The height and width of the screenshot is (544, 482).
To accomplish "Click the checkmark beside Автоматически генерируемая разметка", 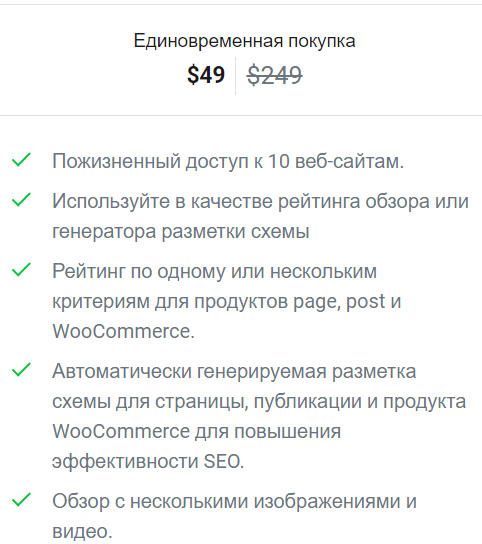I will tap(21, 370).
